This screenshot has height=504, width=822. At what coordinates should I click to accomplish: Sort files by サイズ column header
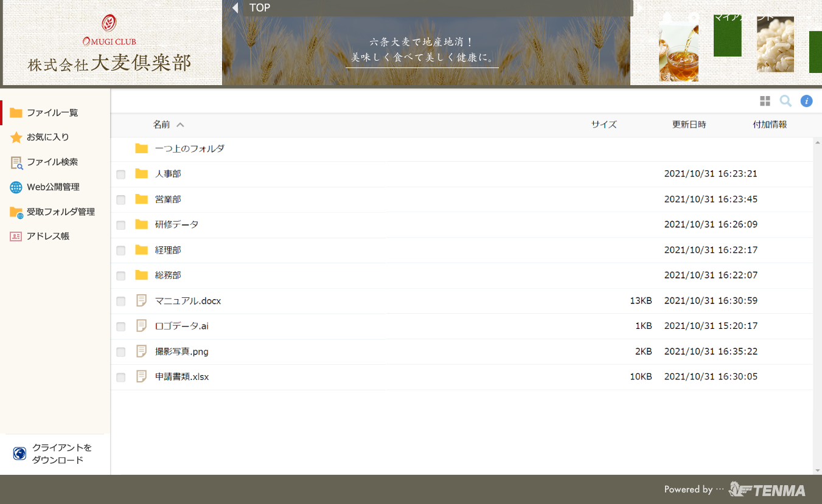[x=604, y=125]
